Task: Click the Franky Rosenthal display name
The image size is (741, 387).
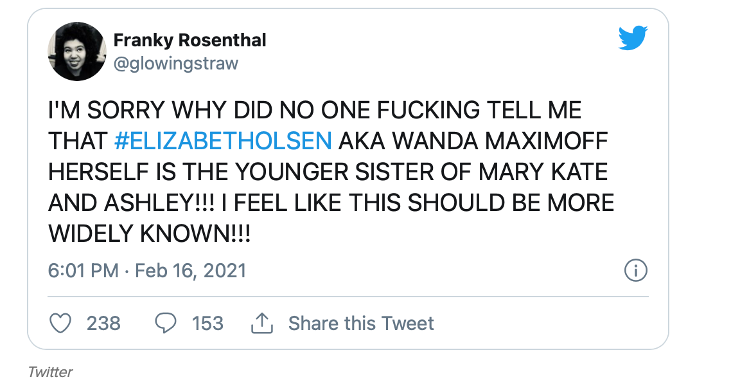Action: [x=190, y=40]
